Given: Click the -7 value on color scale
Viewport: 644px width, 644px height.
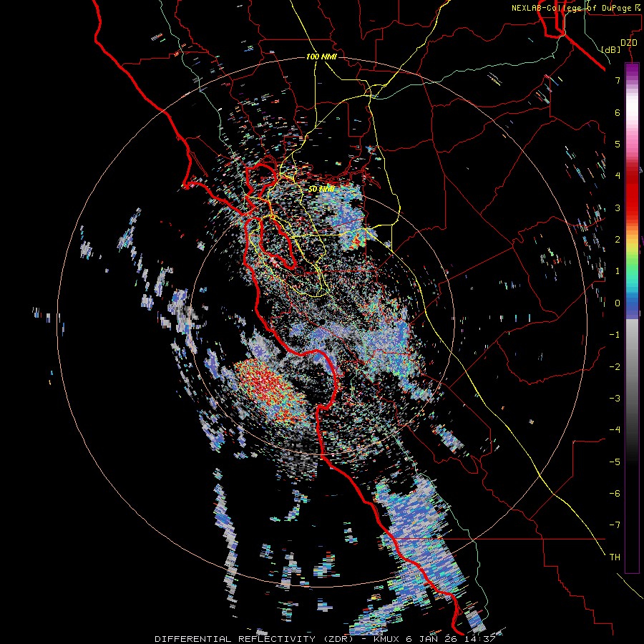Looking at the screenshot, I should pyautogui.click(x=615, y=525).
